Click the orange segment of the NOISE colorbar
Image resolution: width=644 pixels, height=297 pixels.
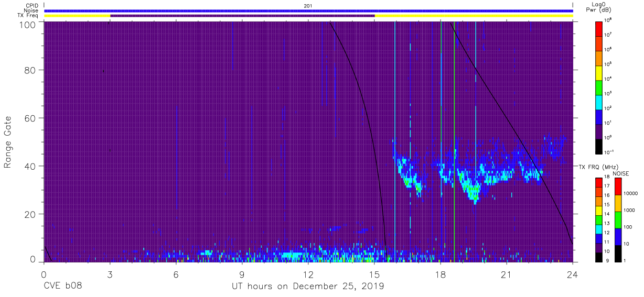[x=618, y=203]
